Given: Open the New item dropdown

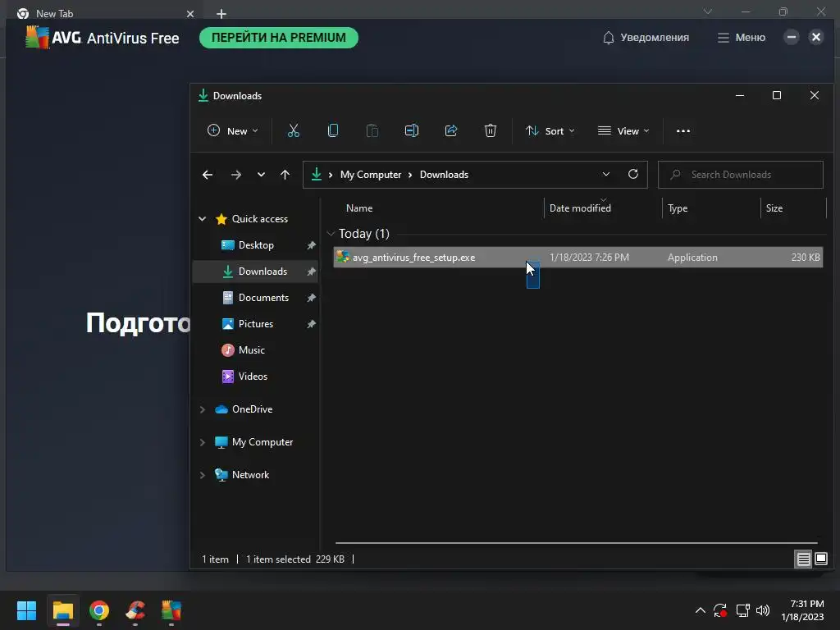Looking at the screenshot, I should pyautogui.click(x=232, y=130).
